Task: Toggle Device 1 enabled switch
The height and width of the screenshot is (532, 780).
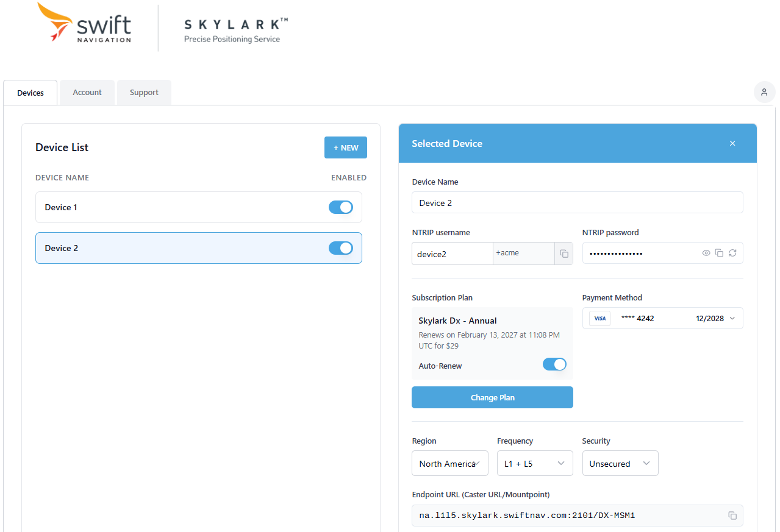Action: point(341,207)
